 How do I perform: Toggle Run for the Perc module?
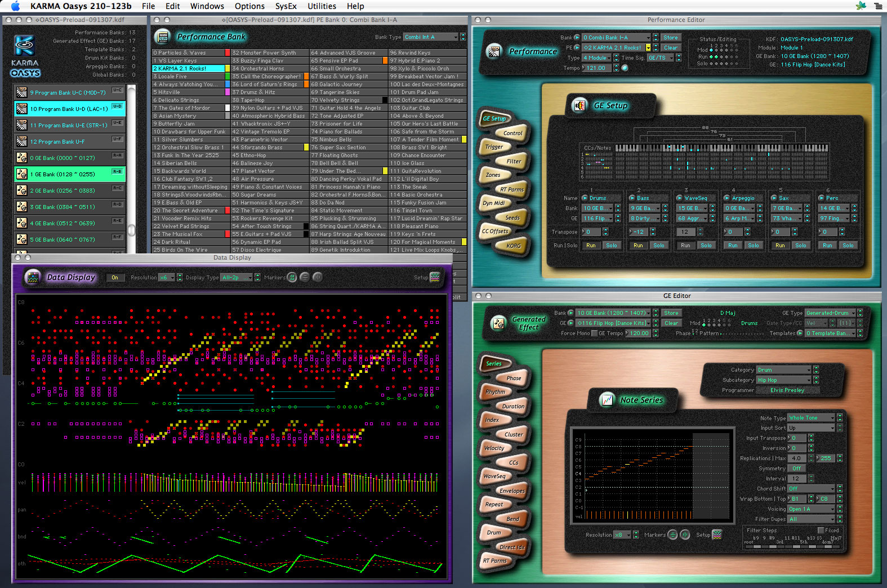coord(827,246)
